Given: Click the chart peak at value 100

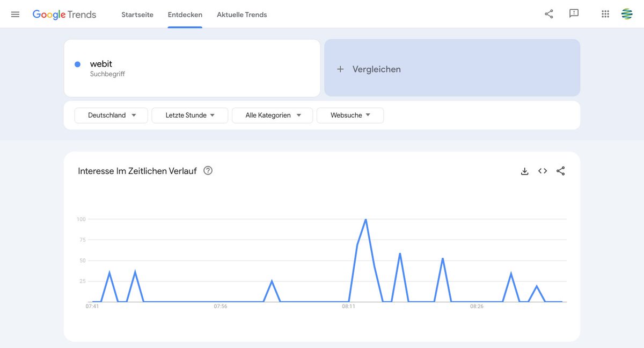Looking at the screenshot, I should pos(365,219).
